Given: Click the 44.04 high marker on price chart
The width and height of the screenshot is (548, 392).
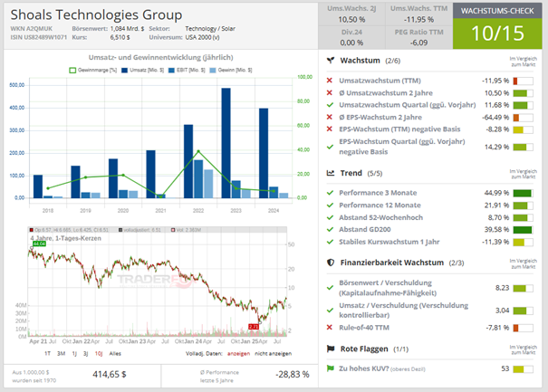Looking at the screenshot, I should (39, 244).
